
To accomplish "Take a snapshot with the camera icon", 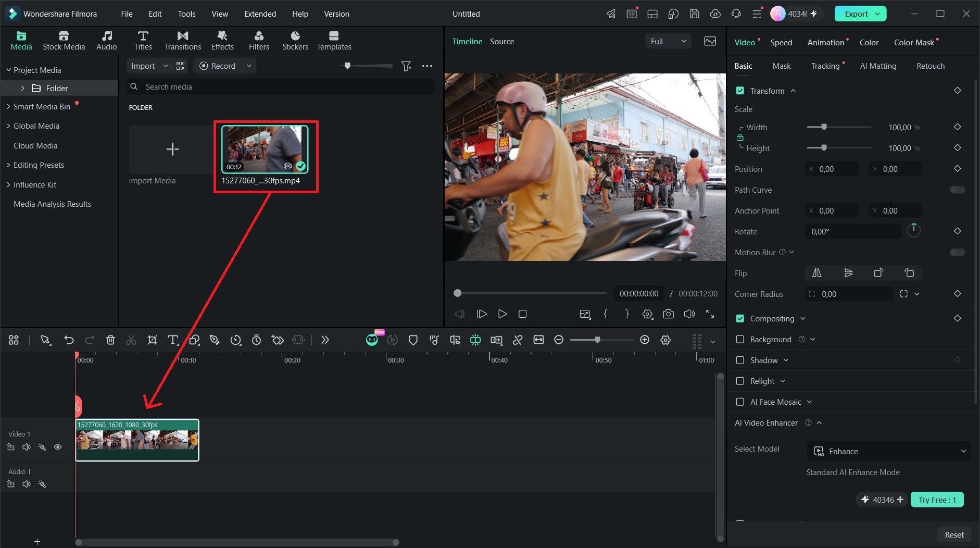I will point(668,314).
